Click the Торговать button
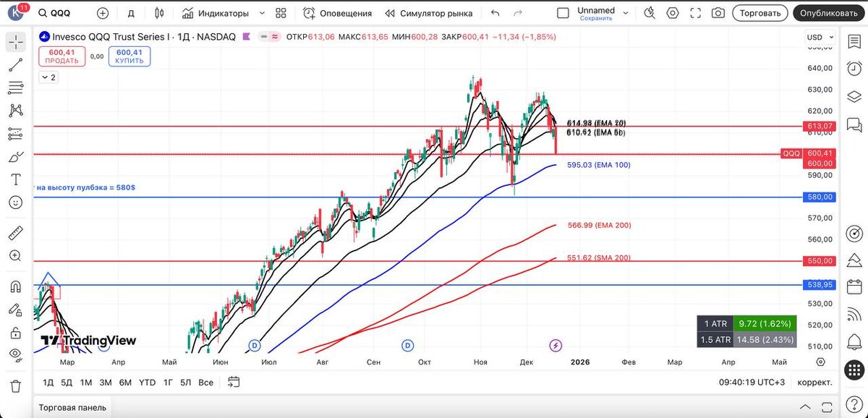 coord(759,13)
